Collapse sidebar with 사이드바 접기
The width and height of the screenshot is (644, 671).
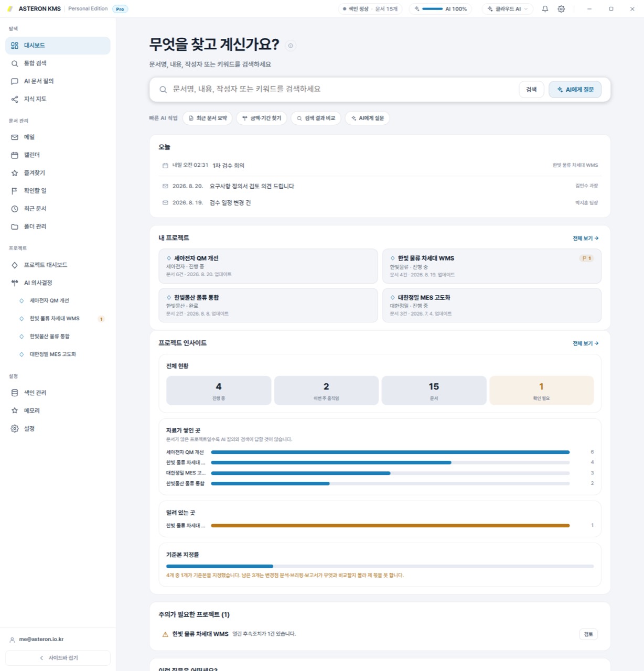pyautogui.click(x=58, y=658)
